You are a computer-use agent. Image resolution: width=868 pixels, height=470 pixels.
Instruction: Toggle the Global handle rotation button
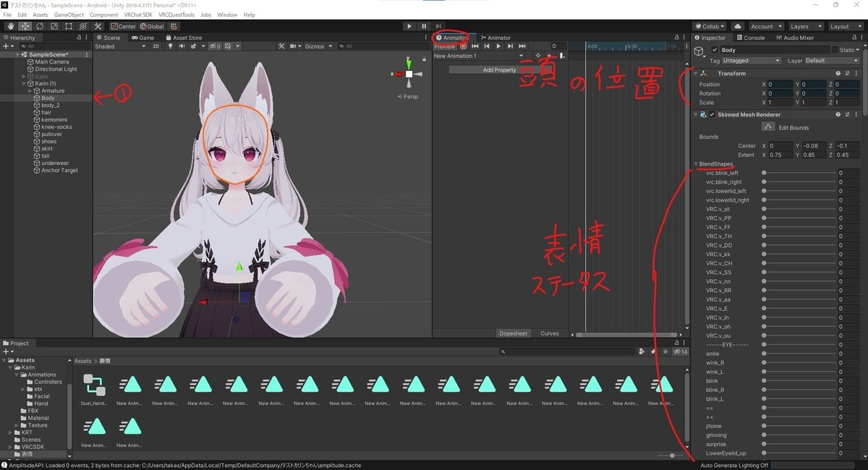point(152,26)
